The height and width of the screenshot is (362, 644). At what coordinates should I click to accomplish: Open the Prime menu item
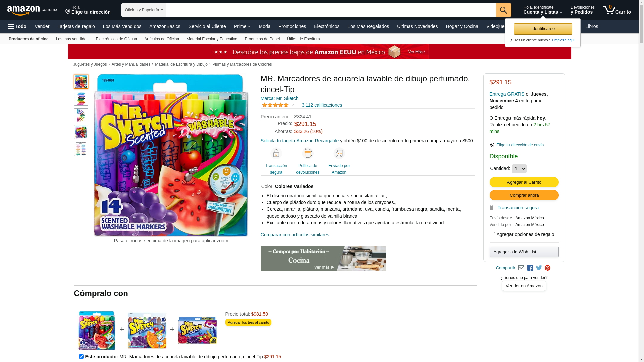(x=242, y=26)
